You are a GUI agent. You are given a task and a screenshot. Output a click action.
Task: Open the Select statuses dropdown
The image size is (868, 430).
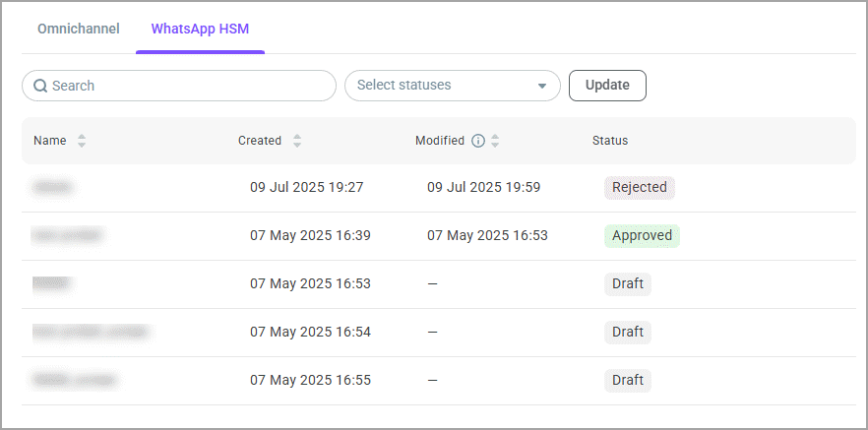click(453, 86)
